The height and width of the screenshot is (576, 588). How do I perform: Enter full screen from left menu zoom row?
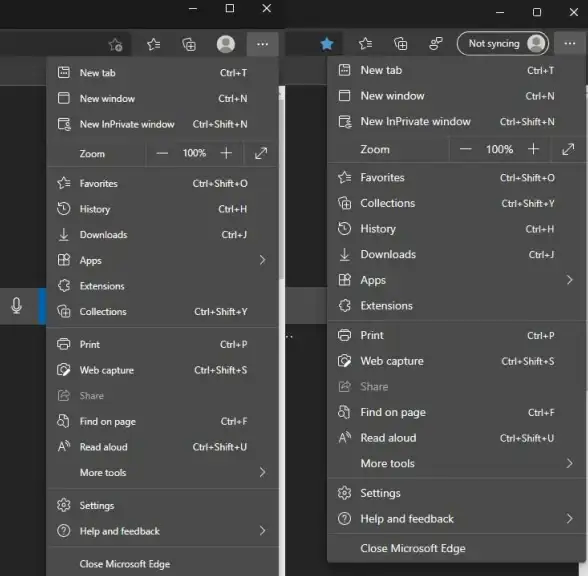click(x=261, y=153)
